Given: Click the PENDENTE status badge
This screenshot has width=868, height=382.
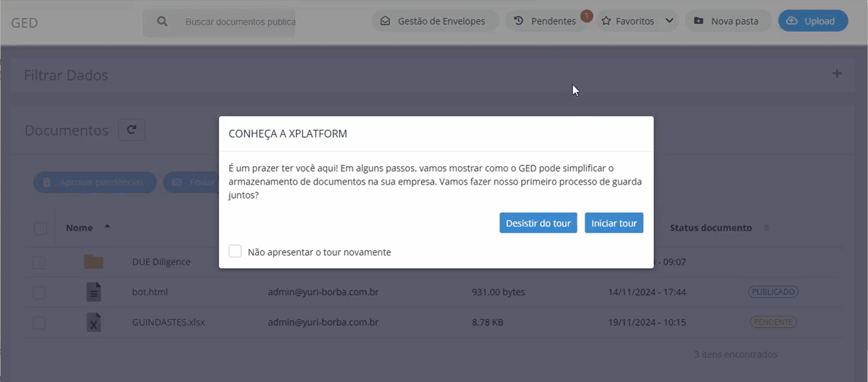Looking at the screenshot, I should tap(773, 322).
